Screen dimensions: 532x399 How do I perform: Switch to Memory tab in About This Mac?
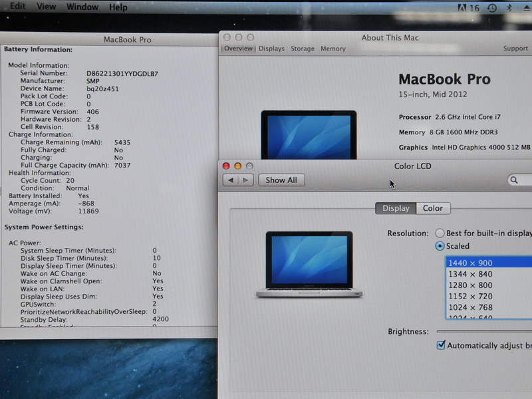333,49
